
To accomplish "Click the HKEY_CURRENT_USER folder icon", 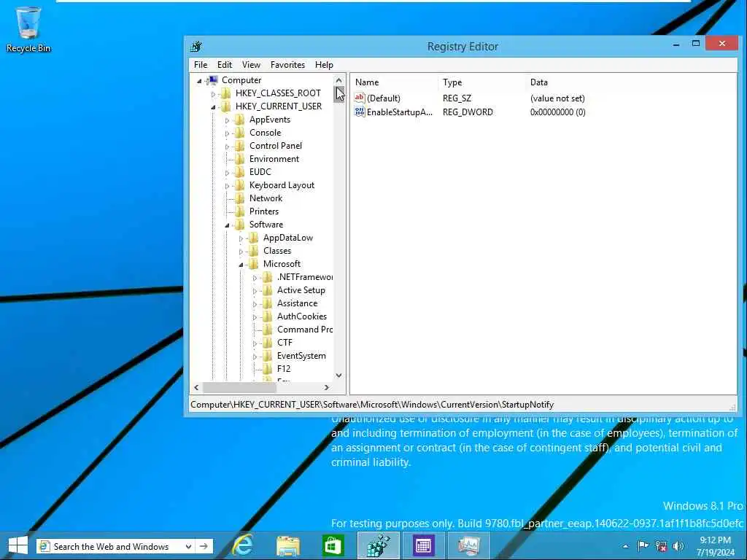I will 226,106.
